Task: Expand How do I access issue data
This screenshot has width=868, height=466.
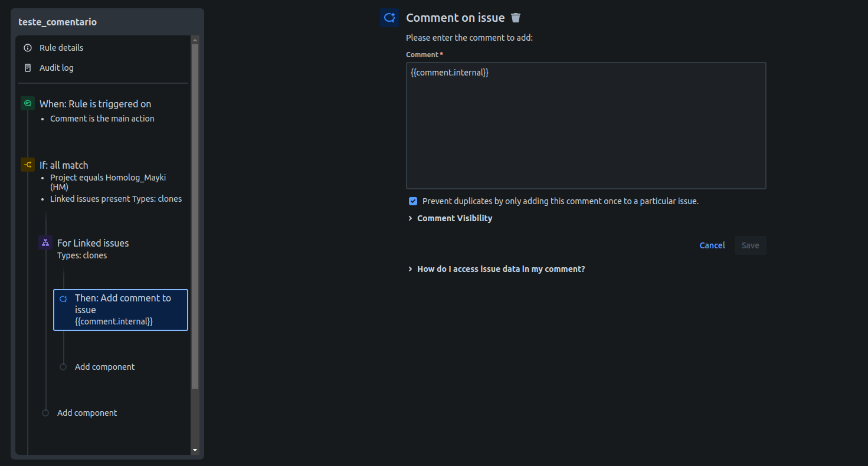Action: [496, 269]
